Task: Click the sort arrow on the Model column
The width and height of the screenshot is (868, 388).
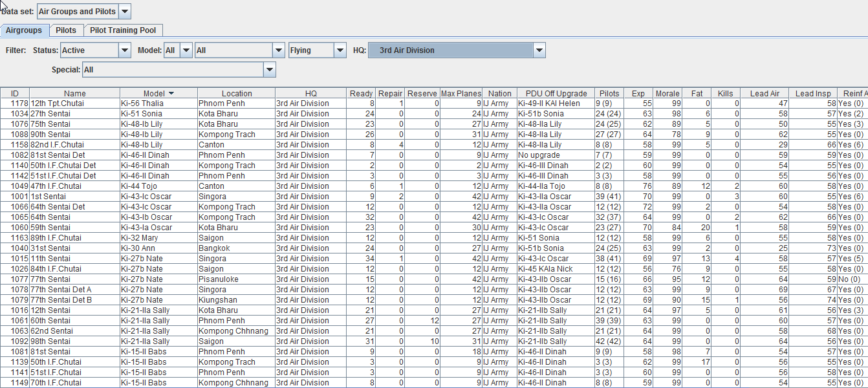Action: [x=169, y=92]
